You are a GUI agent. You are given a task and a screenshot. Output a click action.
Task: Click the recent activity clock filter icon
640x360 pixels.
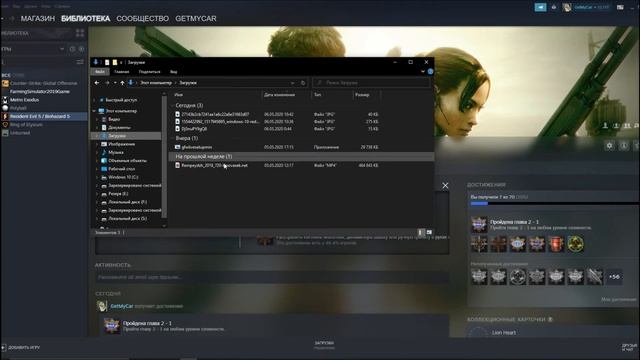tap(72, 49)
